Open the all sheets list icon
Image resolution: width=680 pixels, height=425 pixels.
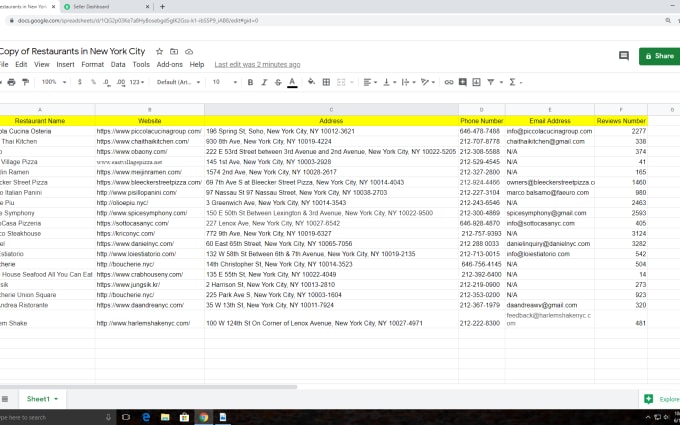point(5,399)
